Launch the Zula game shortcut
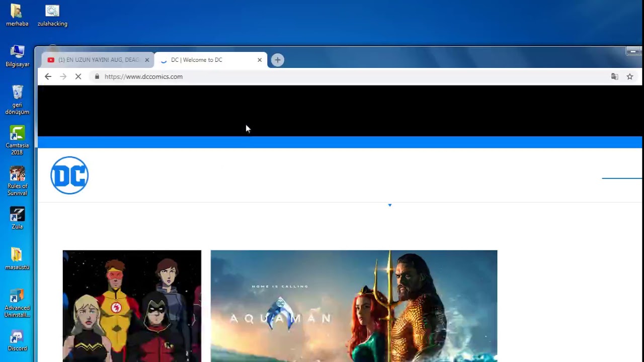The width and height of the screenshot is (644, 362). tap(17, 218)
